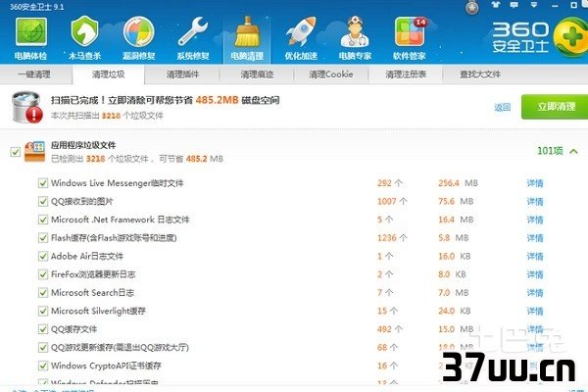The width and height of the screenshot is (588, 392).
Task: Switch to 一键清理 tab
Action: [34, 74]
